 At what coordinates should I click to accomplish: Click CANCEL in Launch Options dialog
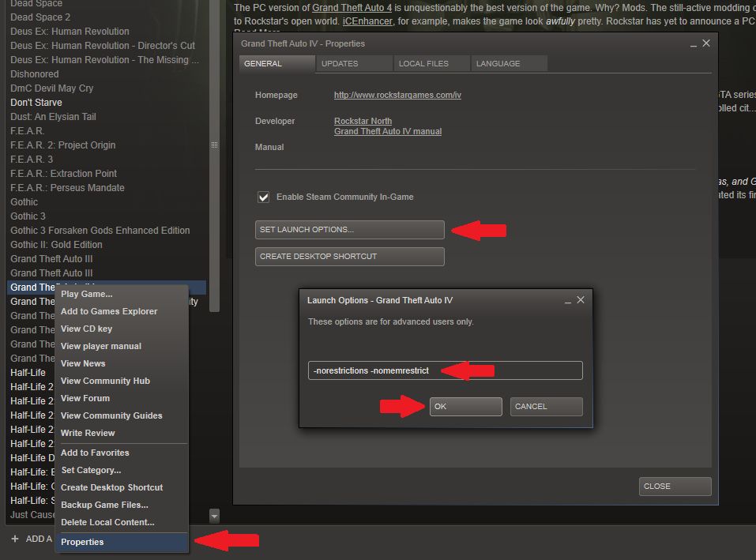547,407
